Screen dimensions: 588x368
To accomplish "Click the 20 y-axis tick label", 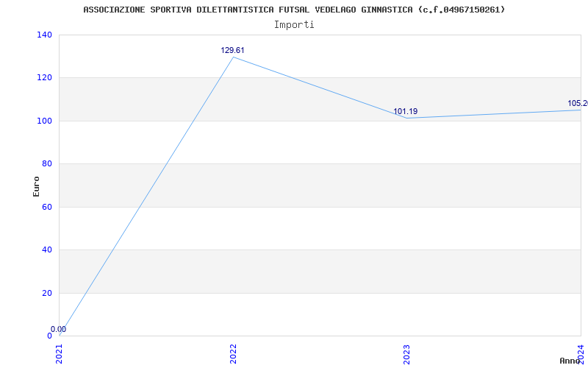I will click(47, 293).
